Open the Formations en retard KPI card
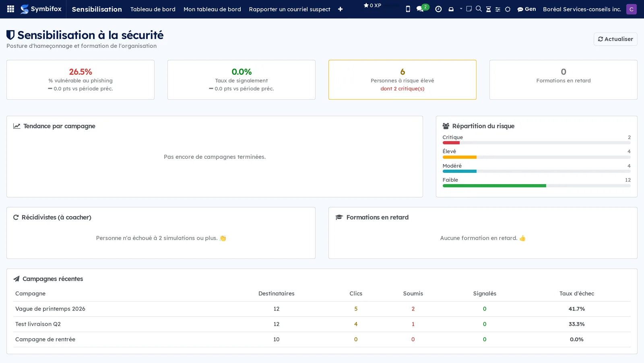Image resolution: width=644 pixels, height=363 pixels. 563,80
